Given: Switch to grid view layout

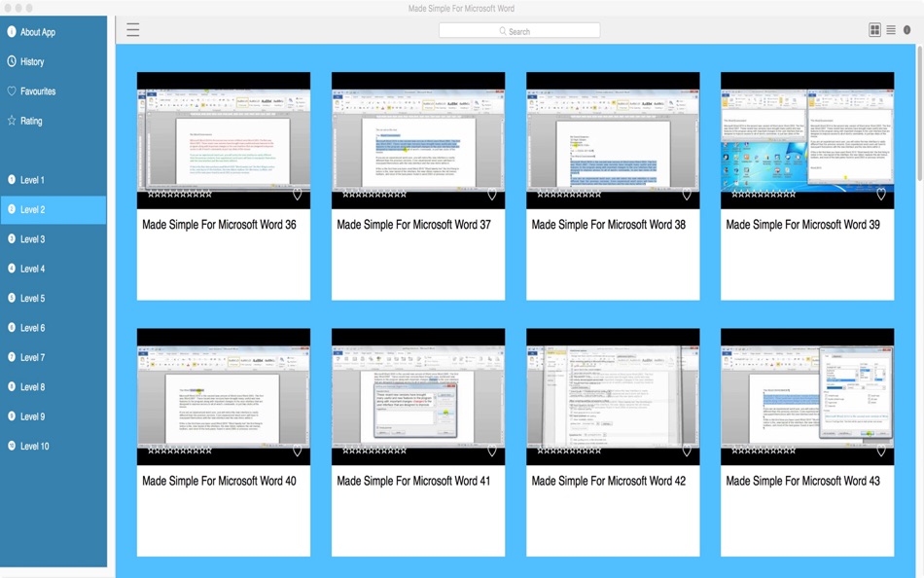Looking at the screenshot, I should pos(874,29).
